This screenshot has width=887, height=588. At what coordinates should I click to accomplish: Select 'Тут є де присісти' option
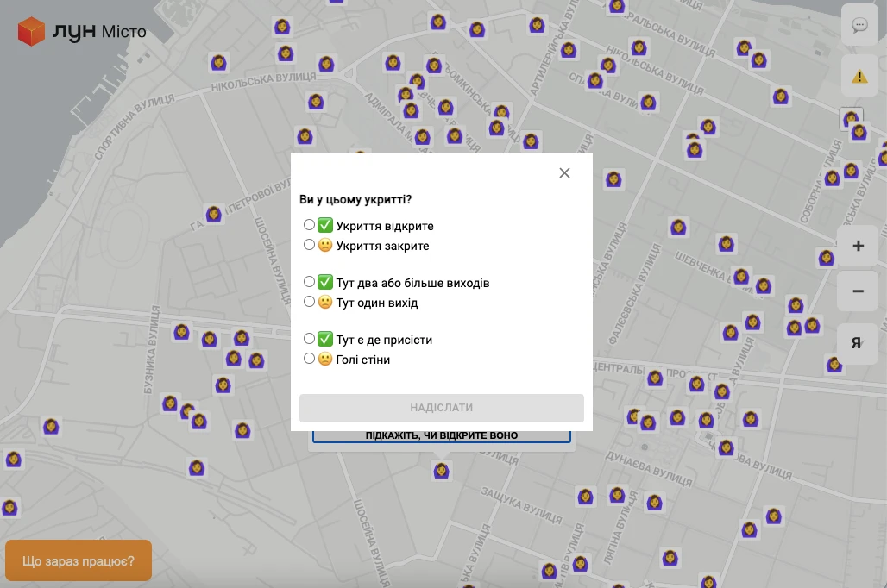pyautogui.click(x=309, y=339)
